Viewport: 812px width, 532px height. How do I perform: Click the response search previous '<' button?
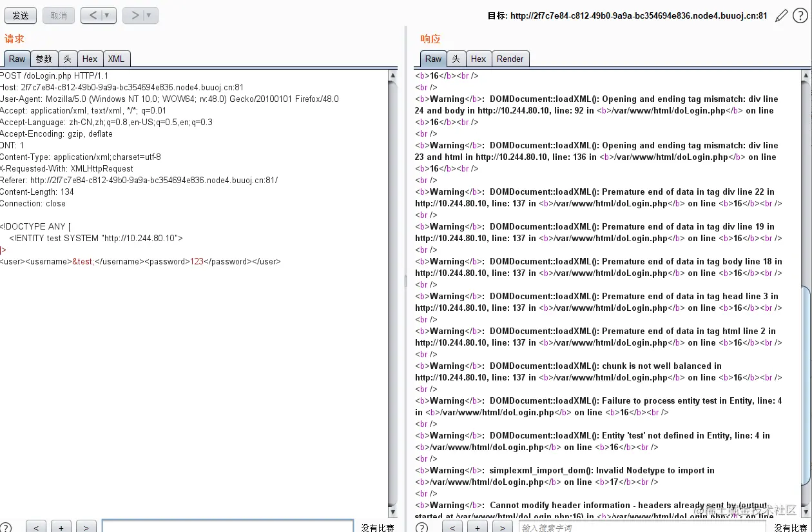453,527
